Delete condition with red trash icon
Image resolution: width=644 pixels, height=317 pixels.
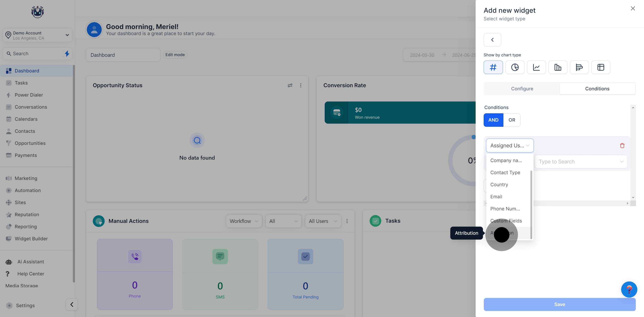click(622, 146)
